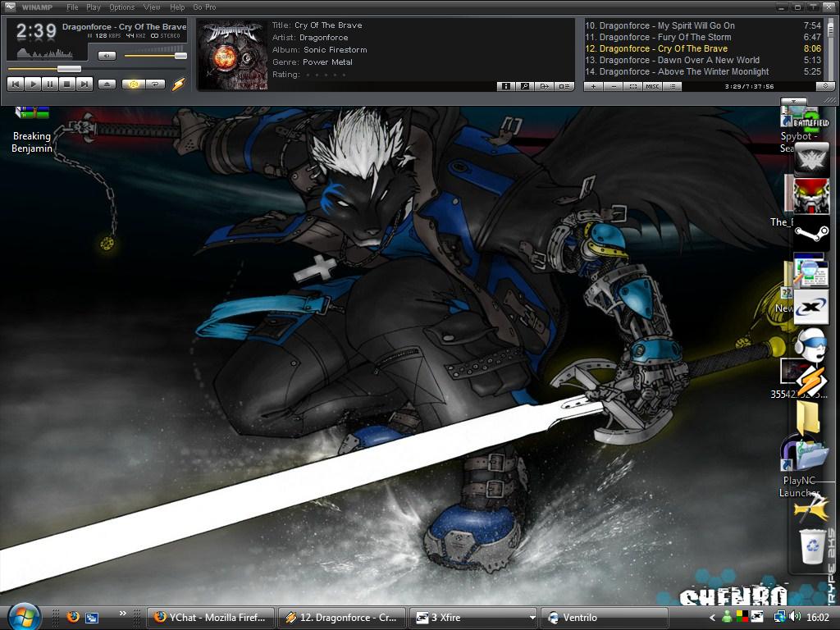Select track 14 Above The Winter Moonlight
Image resolution: width=840 pixels, height=630 pixels.
click(703, 71)
